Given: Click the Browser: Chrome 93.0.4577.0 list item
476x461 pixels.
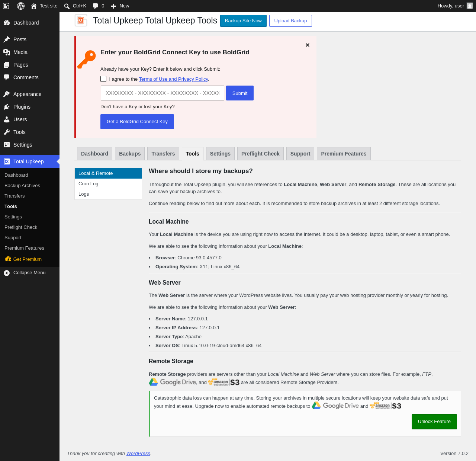Looking at the screenshot, I should click(189, 258).
